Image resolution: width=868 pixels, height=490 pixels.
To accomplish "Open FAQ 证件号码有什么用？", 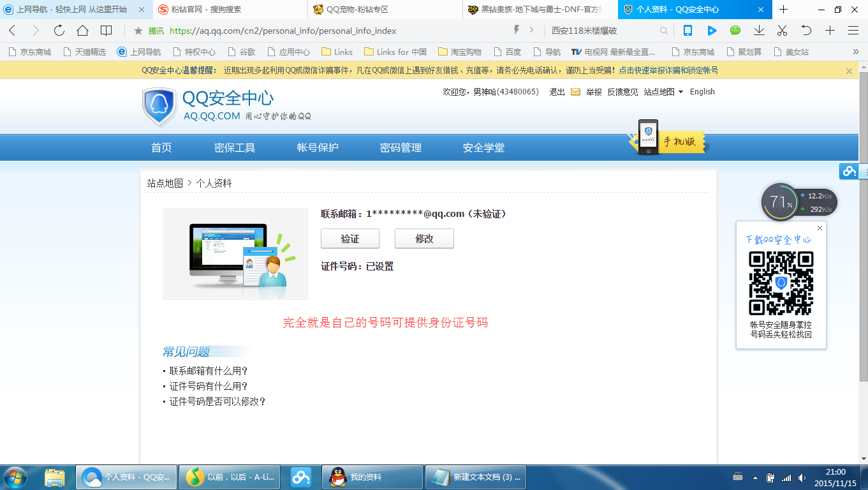I will 209,386.
